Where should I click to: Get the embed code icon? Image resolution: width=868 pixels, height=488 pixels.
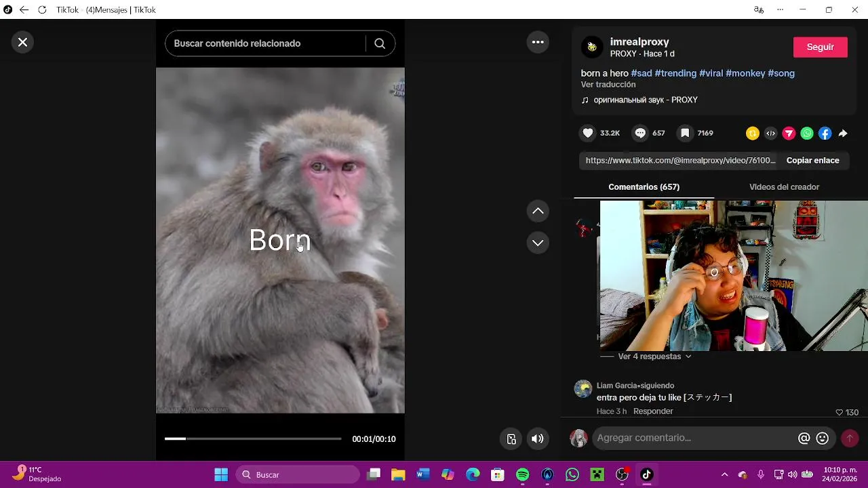pyautogui.click(x=770, y=134)
